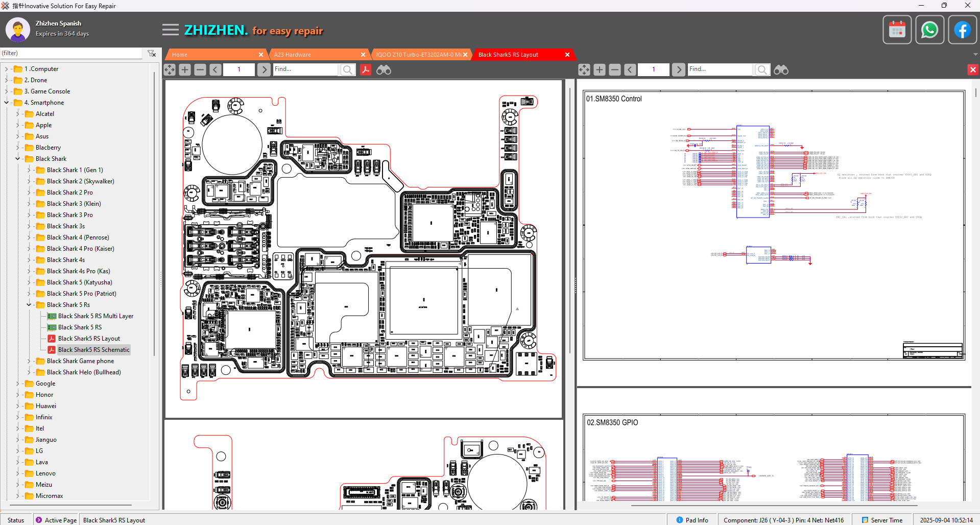Go to previous page in schematic viewer
Viewport: 980px width, 525px height.
[x=630, y=69]
